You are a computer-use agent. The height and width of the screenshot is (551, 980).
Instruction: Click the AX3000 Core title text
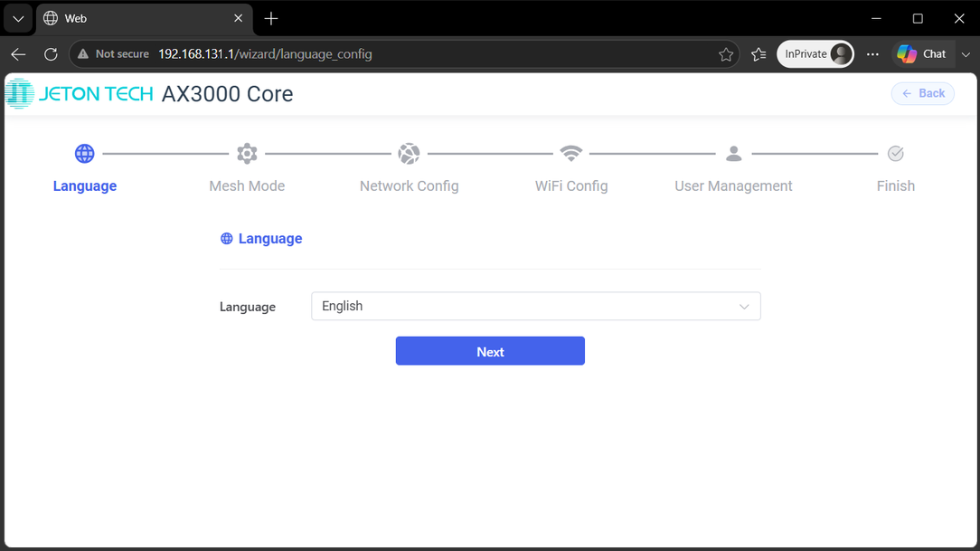point(228,94)
